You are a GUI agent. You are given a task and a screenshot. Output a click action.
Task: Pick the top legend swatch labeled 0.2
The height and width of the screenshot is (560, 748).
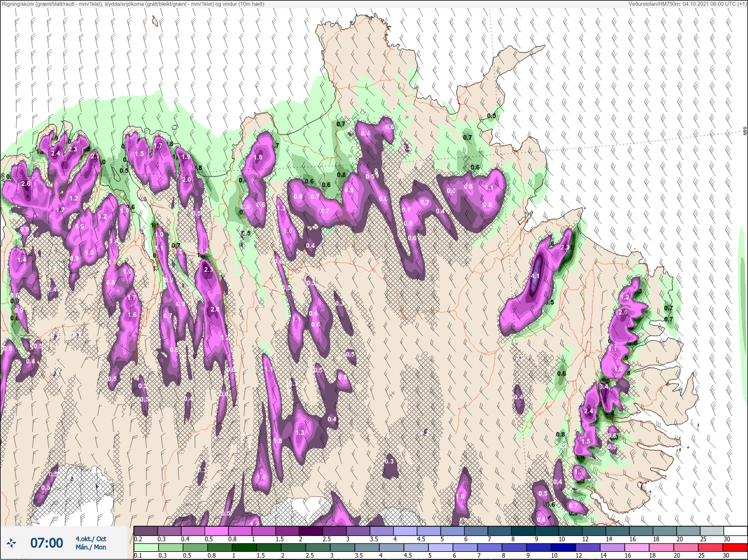pyautogui.click(x=146, y=531)
